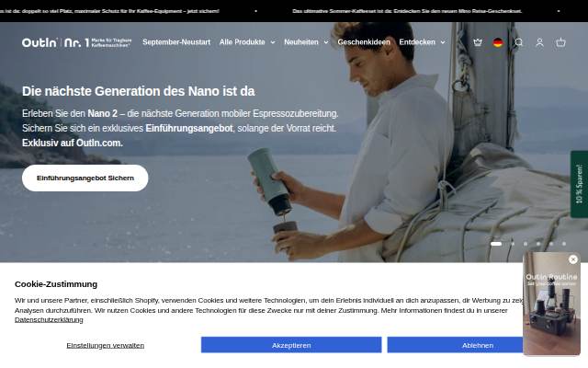Image resolution: width=588 pixels, height=368 pixels.
Task: Click Akzeptieren cookie button
Action: [291, 345]
